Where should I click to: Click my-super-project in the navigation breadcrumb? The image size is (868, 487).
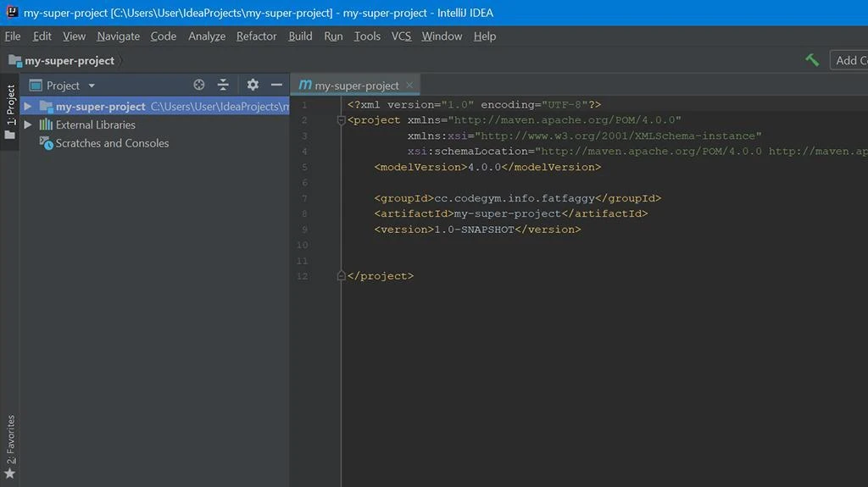pyautogui.click(x=70, y=61)
